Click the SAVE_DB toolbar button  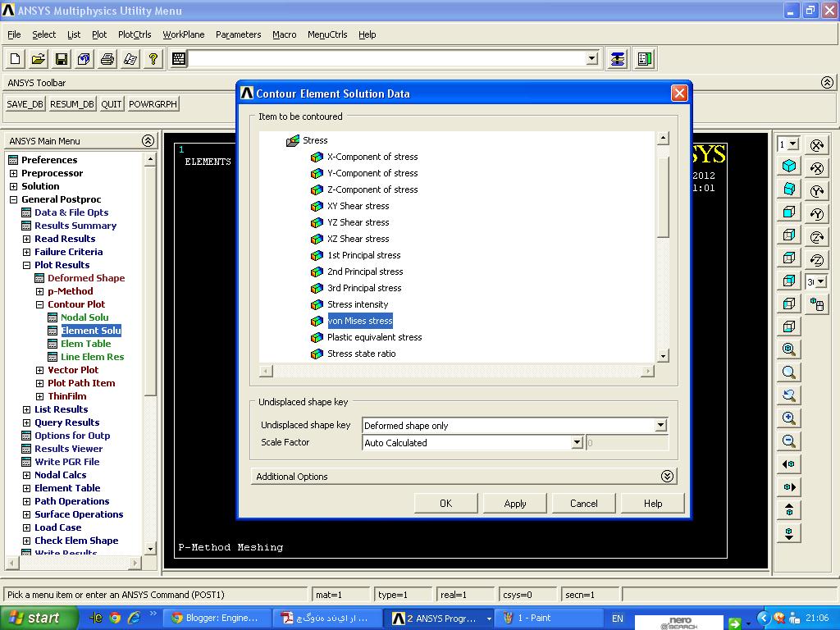[25, 104]
